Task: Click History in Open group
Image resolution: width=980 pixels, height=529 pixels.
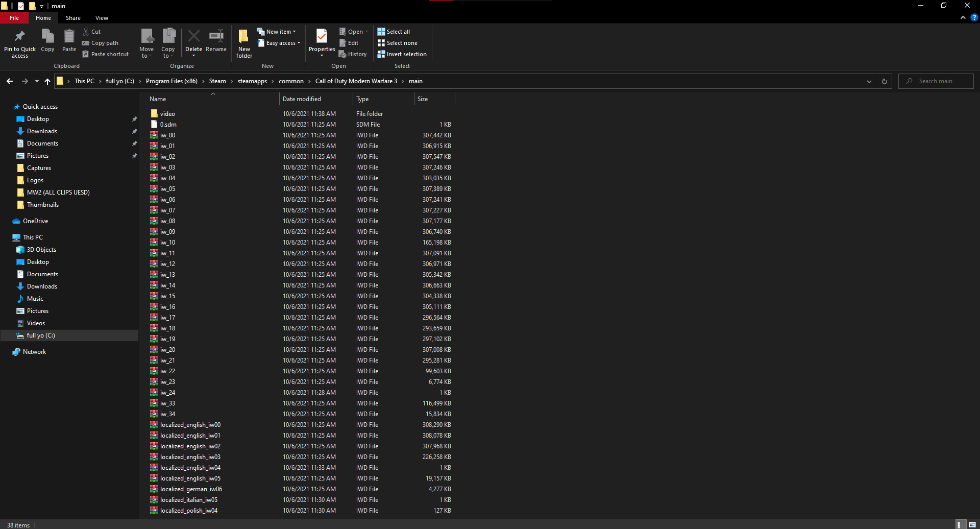Action: 353,54
